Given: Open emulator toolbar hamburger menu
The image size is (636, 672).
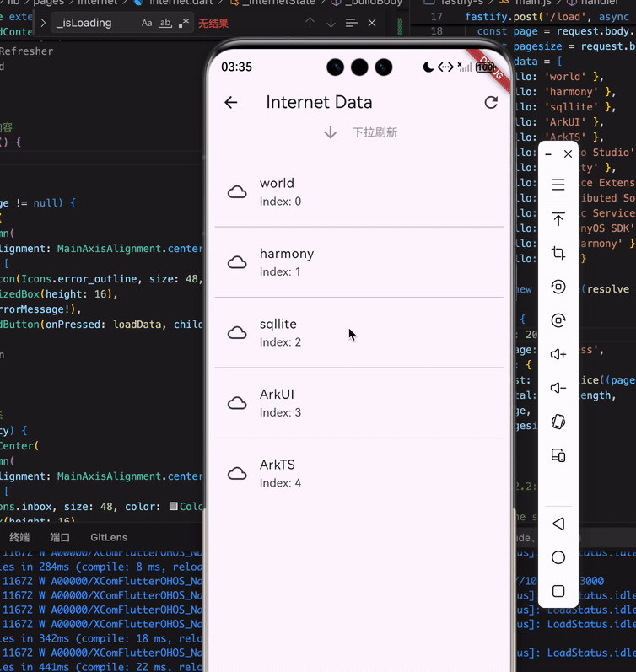Looking at the screenshot, I should 558,185.
